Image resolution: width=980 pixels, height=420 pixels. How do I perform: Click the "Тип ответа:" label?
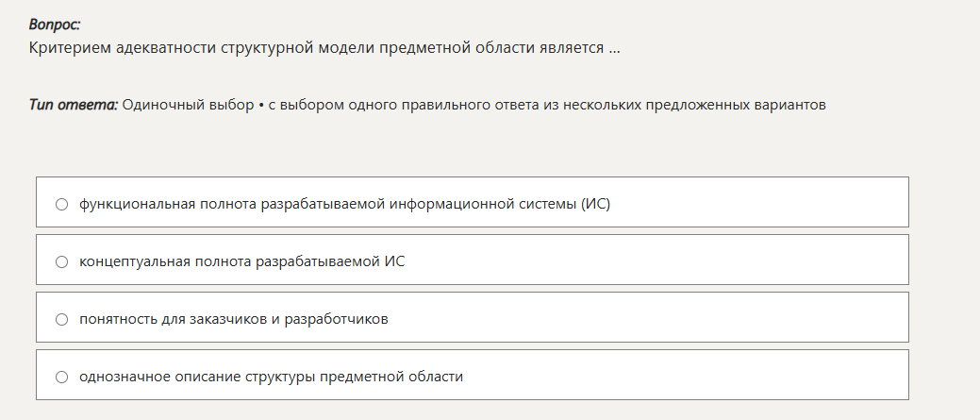(74, 105)
